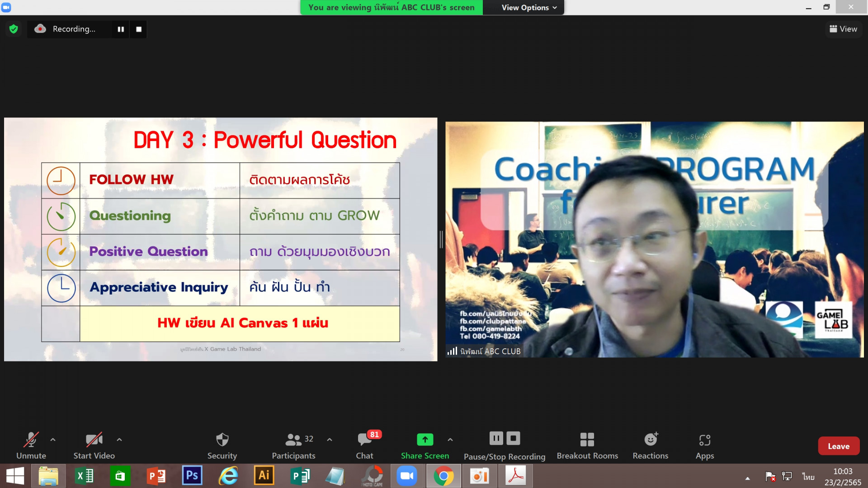Open orange presentation app in taskbar
This screenshot has height=488, width=868.
point(479,476)
